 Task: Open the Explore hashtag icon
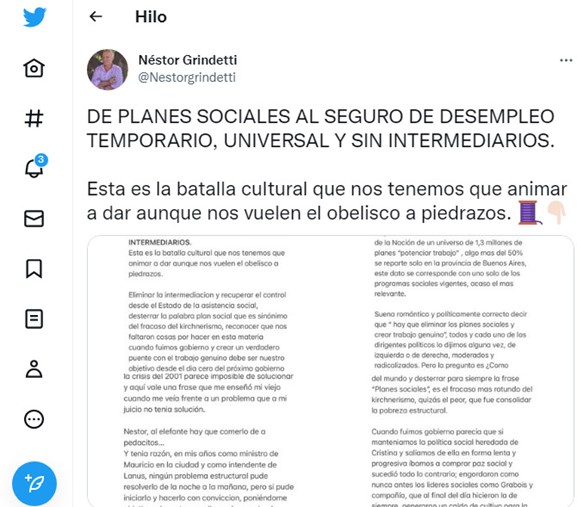(x=34, y=118)
